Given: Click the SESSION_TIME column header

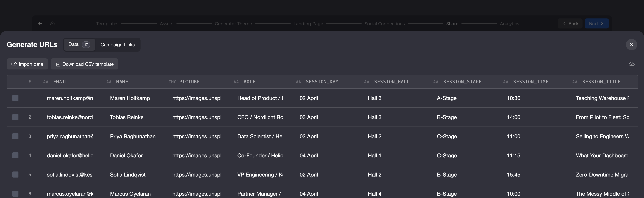Looking at the screenshot, I should click(x=531, y=82).
